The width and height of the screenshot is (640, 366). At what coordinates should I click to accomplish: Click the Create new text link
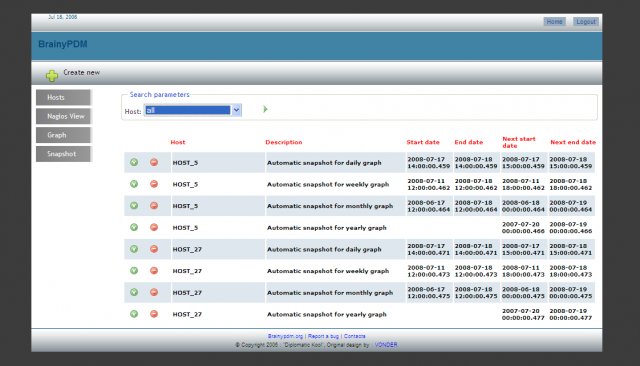pos(82,72)
